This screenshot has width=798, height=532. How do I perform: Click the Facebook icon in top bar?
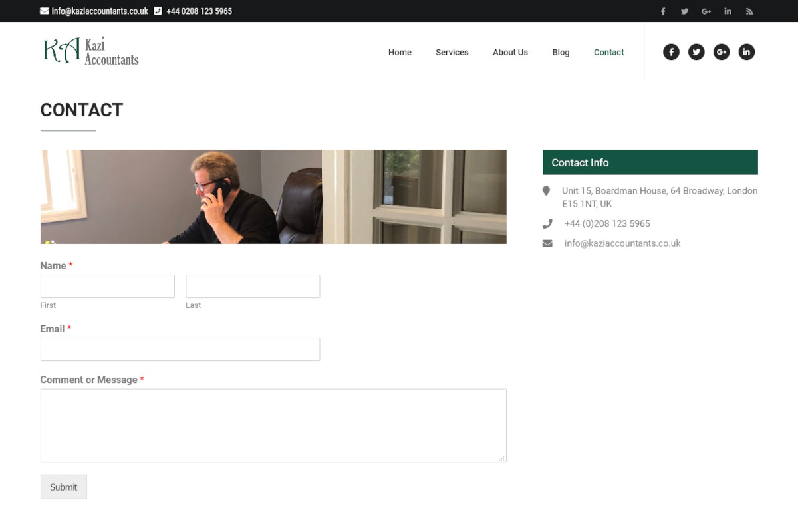[x=663, y=11]
